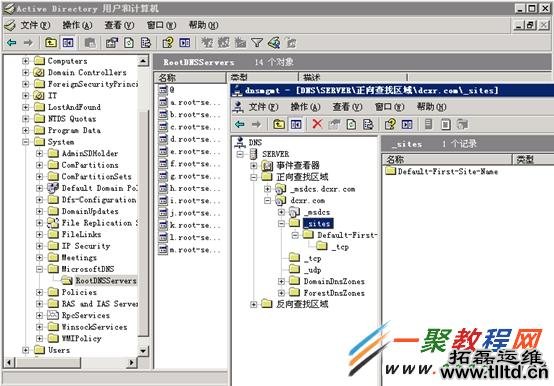Select a.root-se... record in list
Viewport: 554px width, 386px height.
click(190, 102)
